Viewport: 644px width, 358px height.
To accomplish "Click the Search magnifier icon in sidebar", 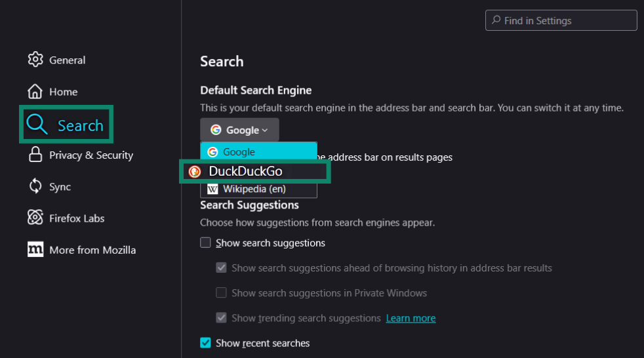I will (37, 125).
